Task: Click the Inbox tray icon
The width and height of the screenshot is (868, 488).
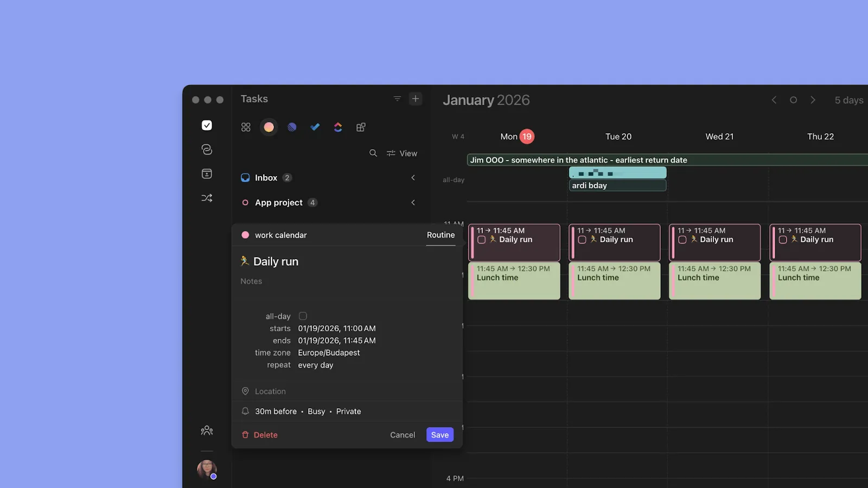Action: click(x=245, y=178)
